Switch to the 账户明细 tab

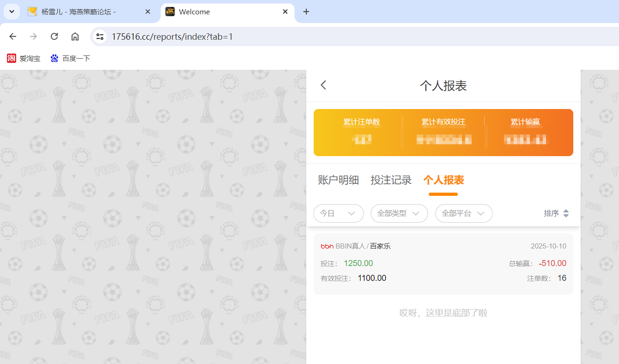pos(338,180)
